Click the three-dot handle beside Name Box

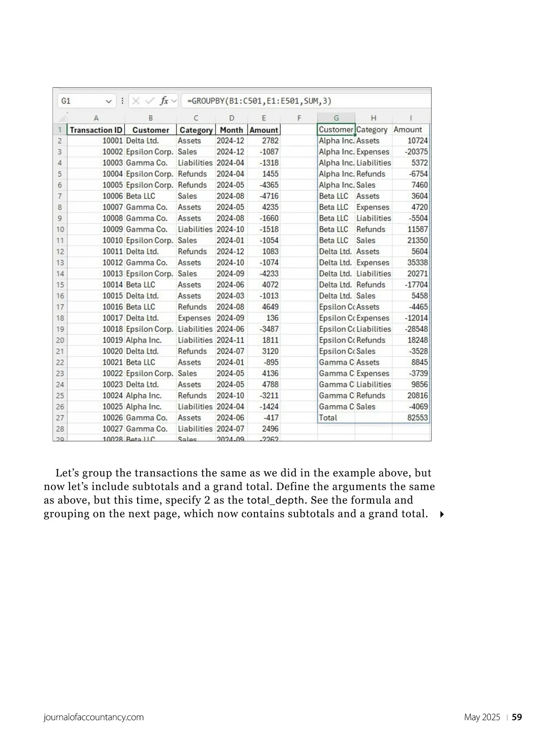(122, 101)
